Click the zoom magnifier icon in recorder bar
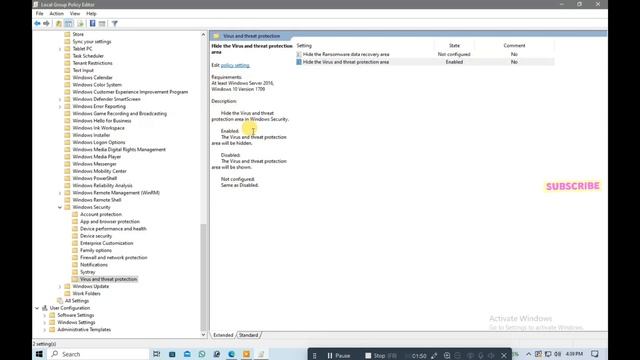 point(447,356)
